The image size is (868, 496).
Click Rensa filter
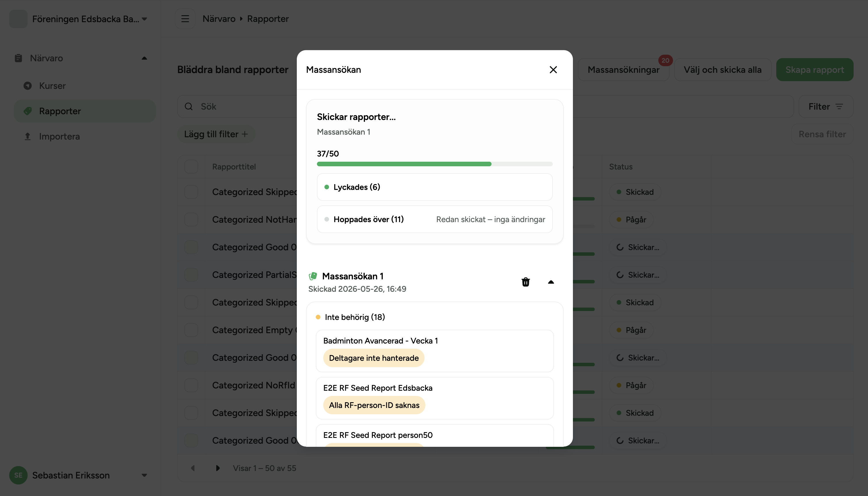click(822, 134)
